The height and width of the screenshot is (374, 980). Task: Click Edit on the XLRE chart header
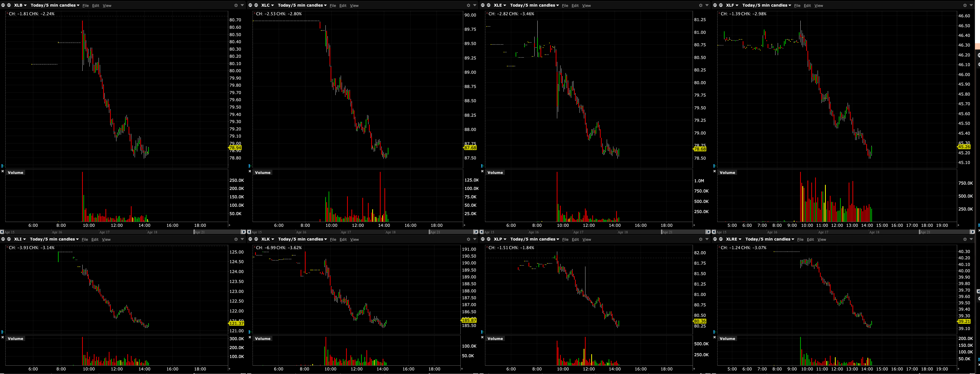click(810, 240)
